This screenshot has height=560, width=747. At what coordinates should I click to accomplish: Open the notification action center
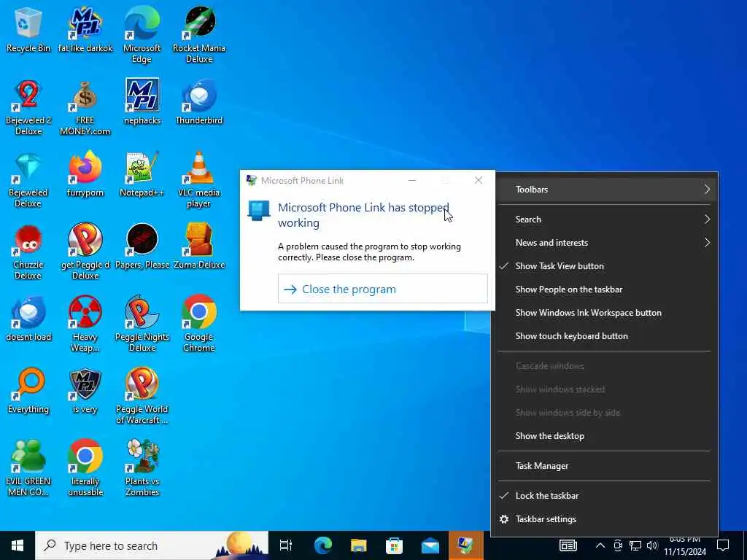pos(723,545)
